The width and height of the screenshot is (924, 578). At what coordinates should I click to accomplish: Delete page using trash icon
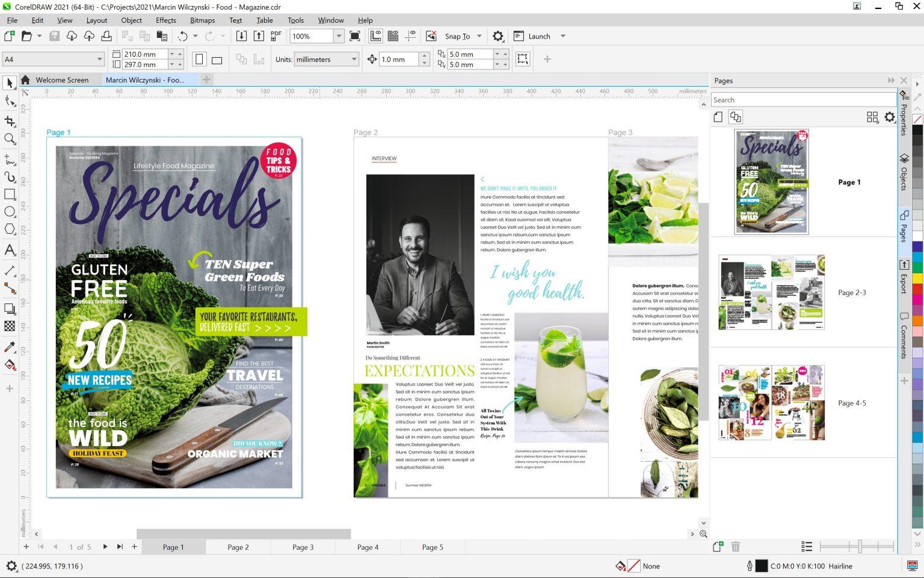(x=735, y=547)
